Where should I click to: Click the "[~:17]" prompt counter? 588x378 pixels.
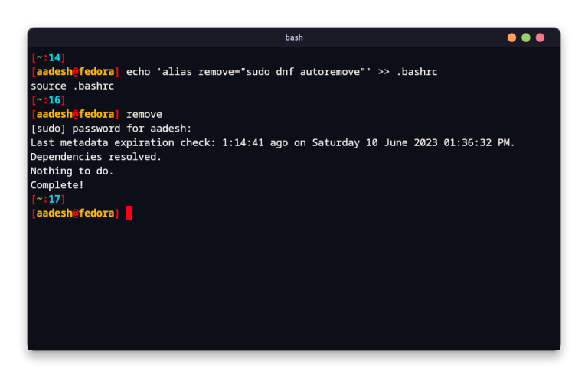coord(48,199)
